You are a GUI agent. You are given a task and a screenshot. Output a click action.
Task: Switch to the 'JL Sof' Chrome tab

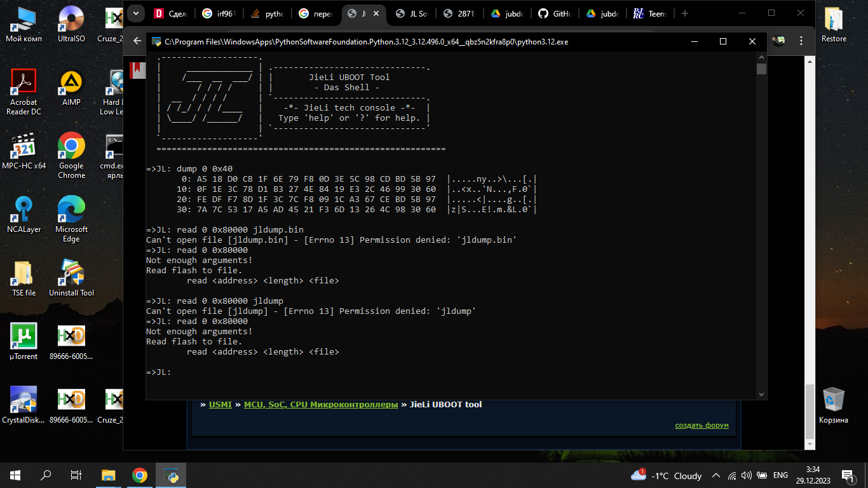click(x=412, y=13)
